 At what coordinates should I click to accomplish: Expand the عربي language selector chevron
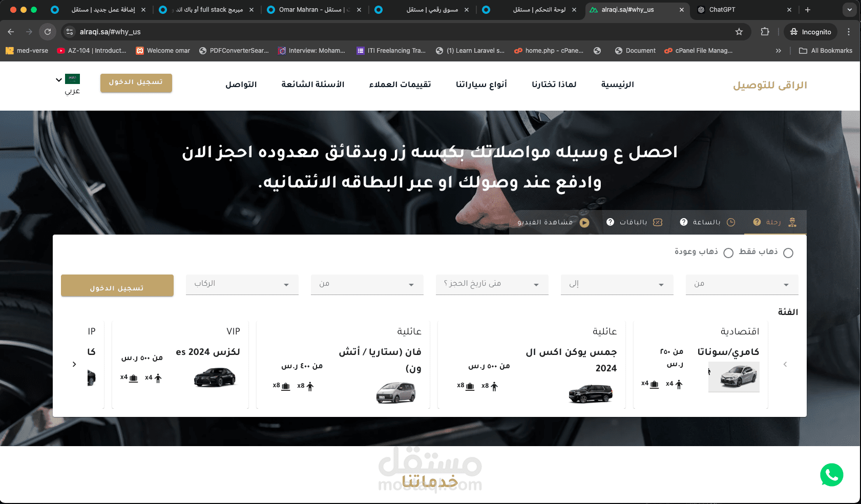58,79
